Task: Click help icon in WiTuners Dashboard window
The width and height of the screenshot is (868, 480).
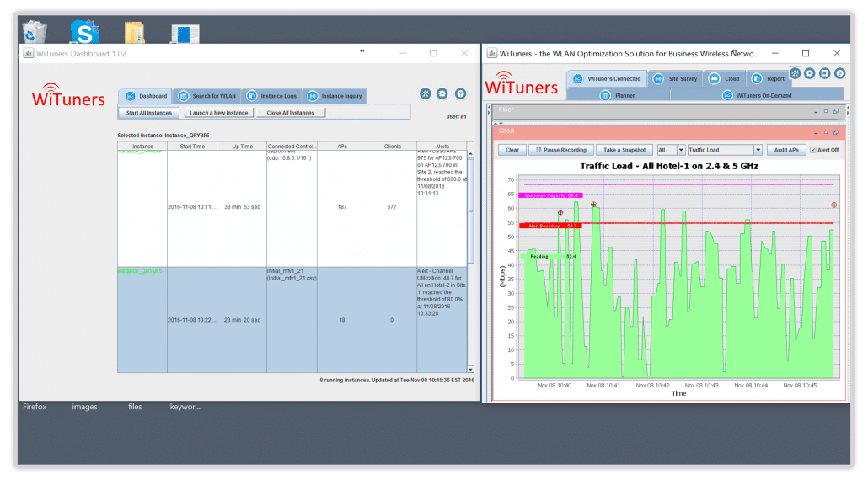Action: pyautogui.click(x=460, y=93)
